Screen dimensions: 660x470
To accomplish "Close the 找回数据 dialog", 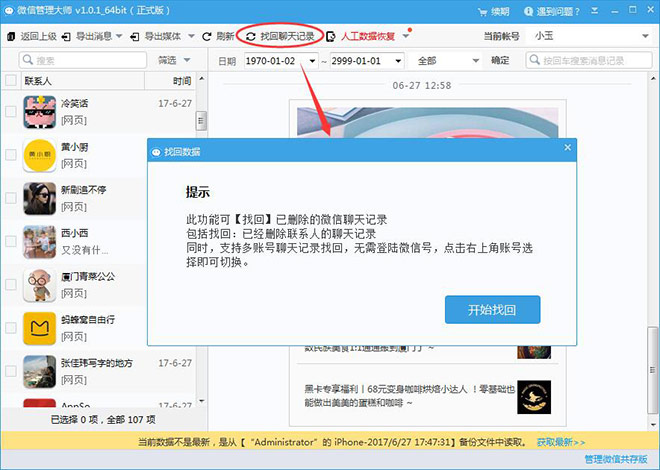I will tap(567, 148).
